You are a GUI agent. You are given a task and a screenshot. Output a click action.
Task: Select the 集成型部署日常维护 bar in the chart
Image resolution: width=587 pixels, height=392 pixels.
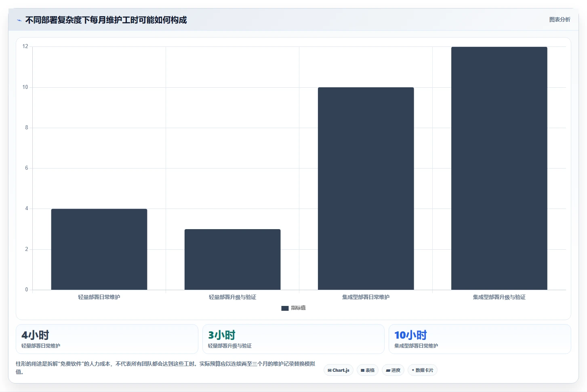pos(366,189)
